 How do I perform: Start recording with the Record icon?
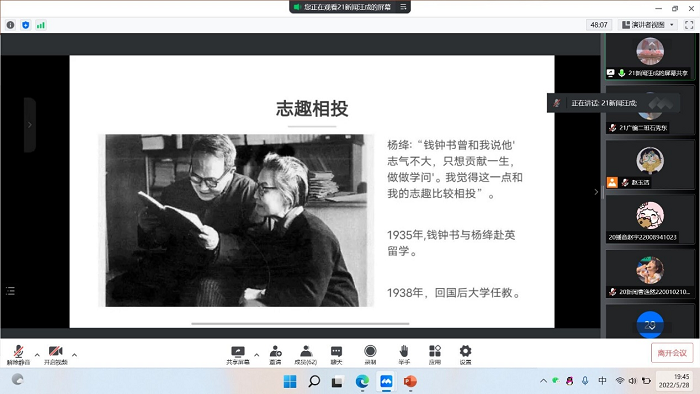[370, 355]
